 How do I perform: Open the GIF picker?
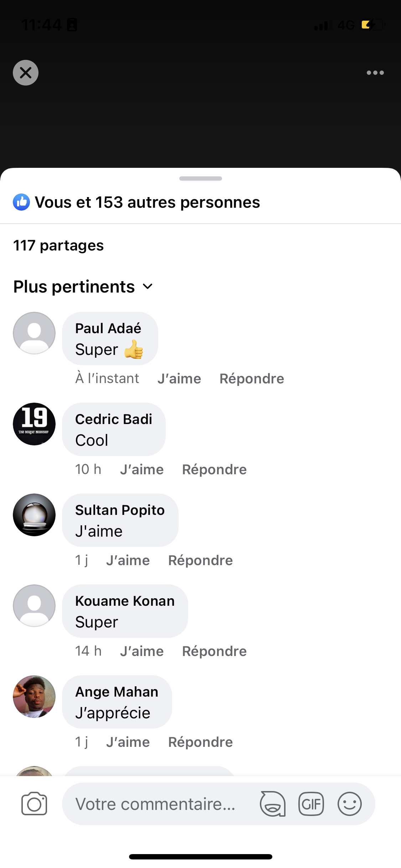[311, 804]
